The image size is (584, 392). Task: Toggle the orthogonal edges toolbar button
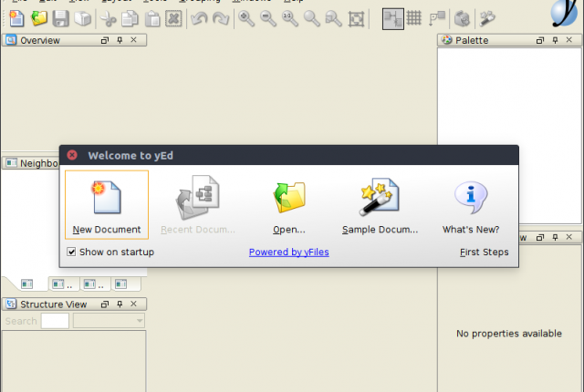pyautogui.click(x=393, y=18)
